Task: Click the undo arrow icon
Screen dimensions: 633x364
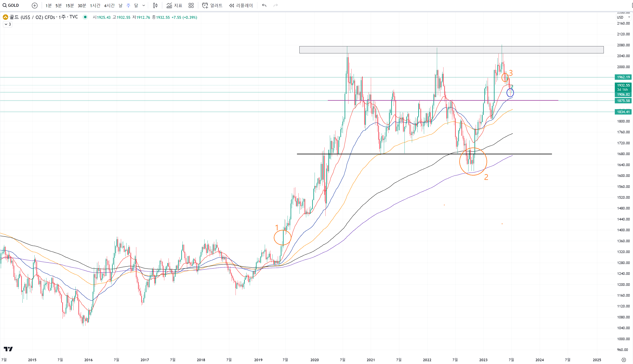Action: 264,6
